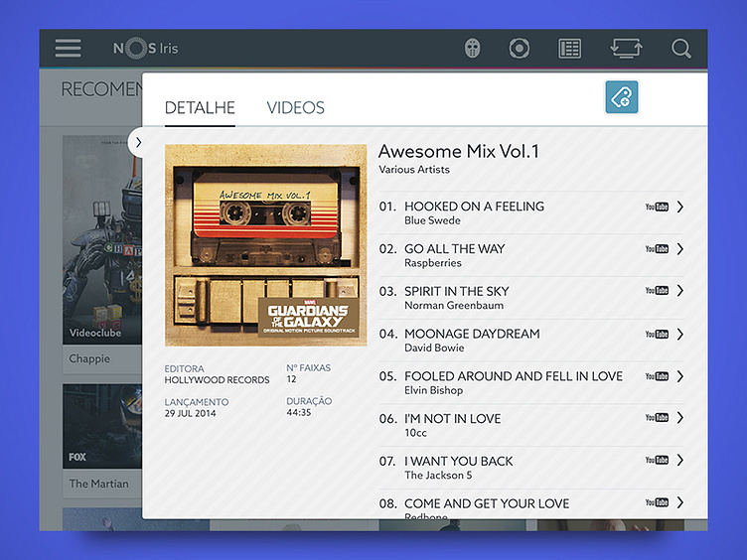Open YouTube for Fooled Around and Fell in Love
The image size is (747, 560).
(x=657, y=376)
